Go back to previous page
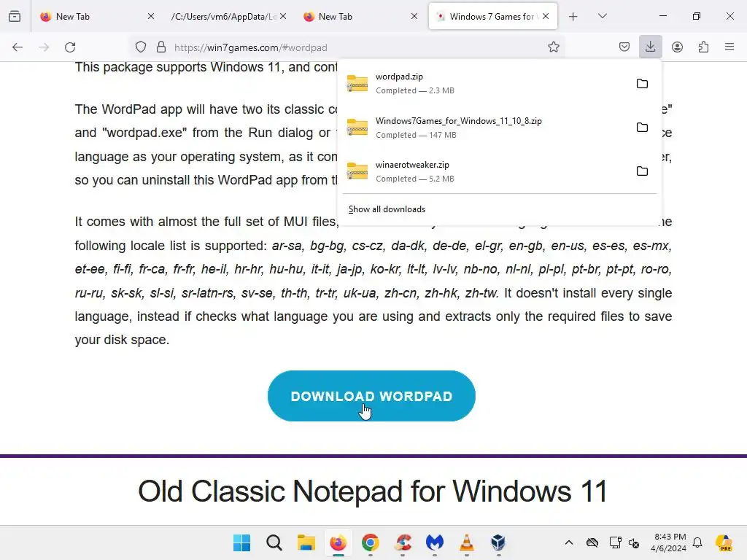The image size is (747, 560). (18, 47)
